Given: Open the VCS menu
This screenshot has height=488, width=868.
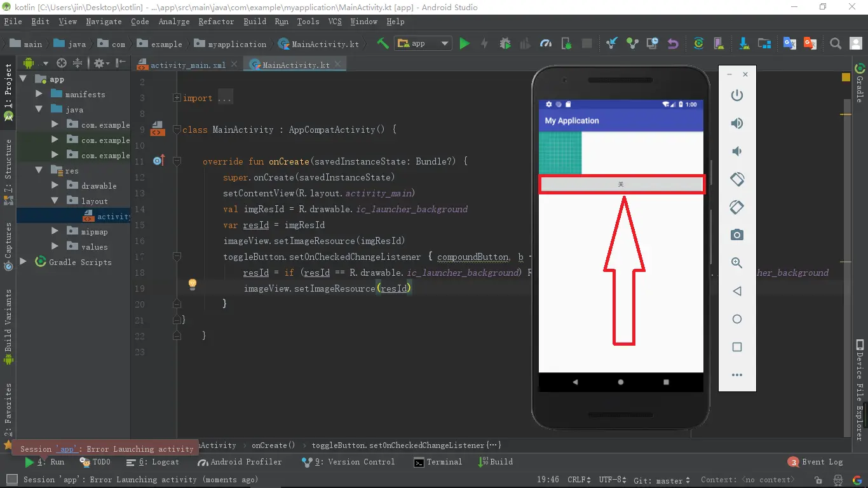Looking at the screenshot, I should (335, 21).
